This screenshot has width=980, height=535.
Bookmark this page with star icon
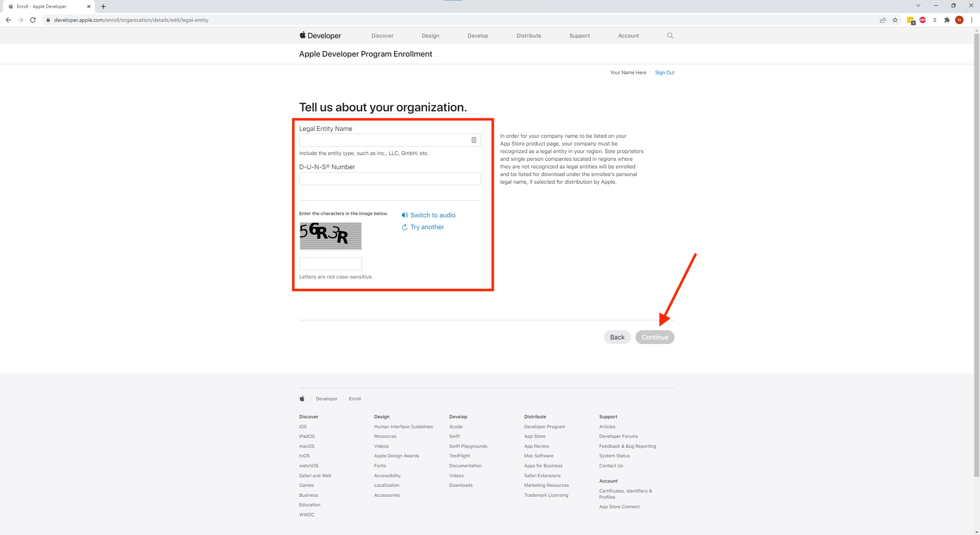(895, 20)
